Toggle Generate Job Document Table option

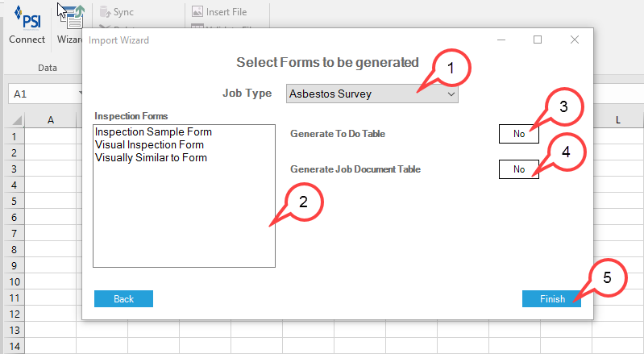(519, 169)
